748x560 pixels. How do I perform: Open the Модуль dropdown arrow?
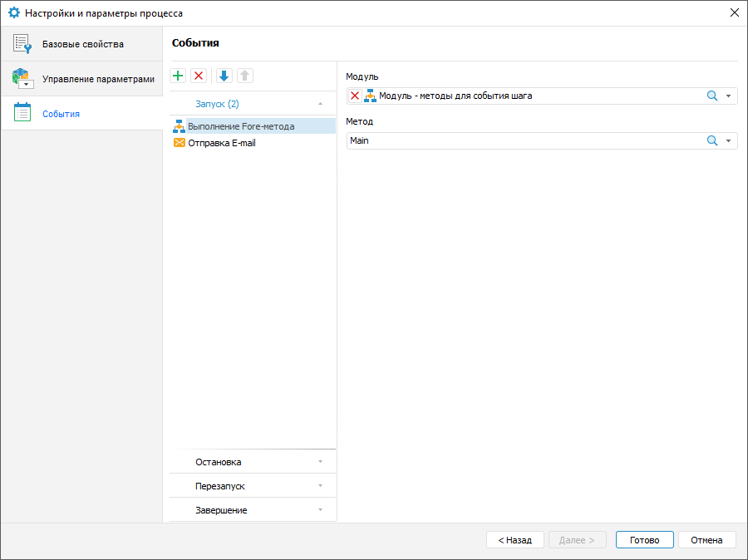[x=729, y=96]
